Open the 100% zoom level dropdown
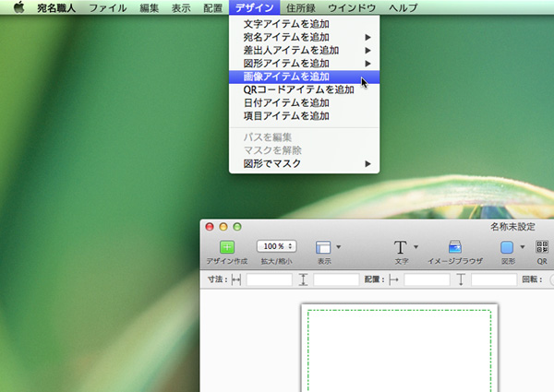 276,246
